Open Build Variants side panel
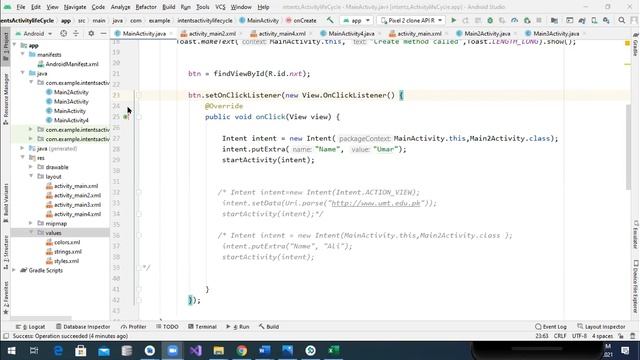640x360 pixels. pyautogui.click(x=6, y=203)
